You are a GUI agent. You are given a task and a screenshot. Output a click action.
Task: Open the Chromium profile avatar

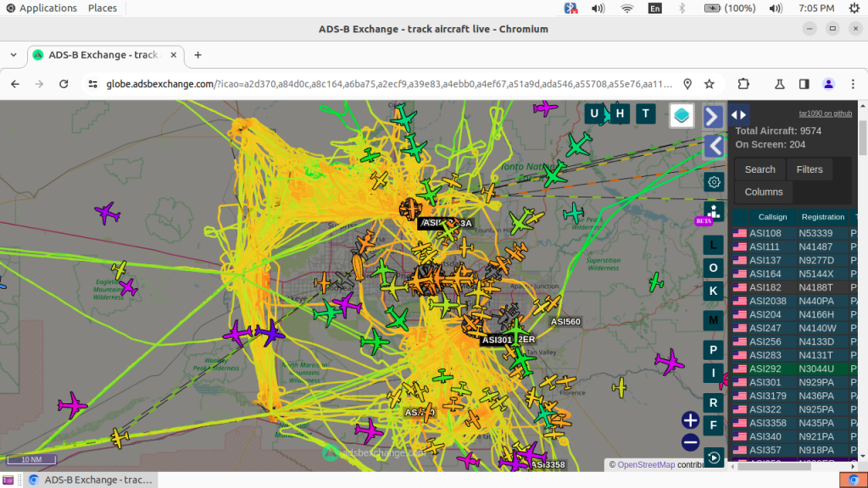(829, 84)
